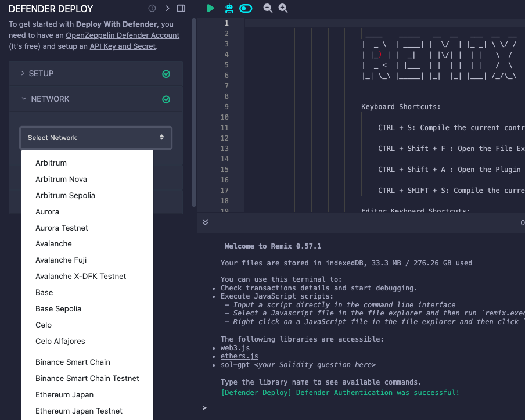Open the OpenZeppelin Defender Account link

click(x=122, y=35)
